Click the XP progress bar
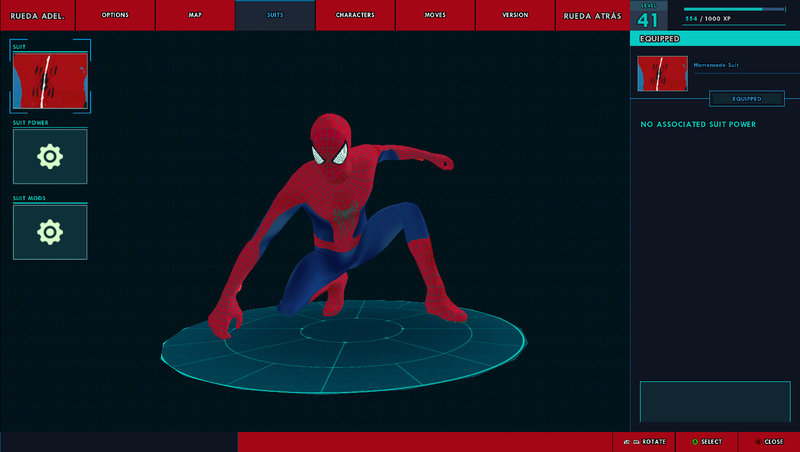Screen dimensions: 800x452 734,9
